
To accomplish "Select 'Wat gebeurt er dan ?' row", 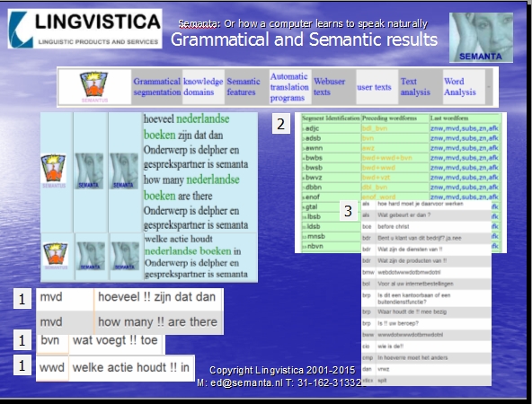I will pyautogui.click(x=426, y=215).
